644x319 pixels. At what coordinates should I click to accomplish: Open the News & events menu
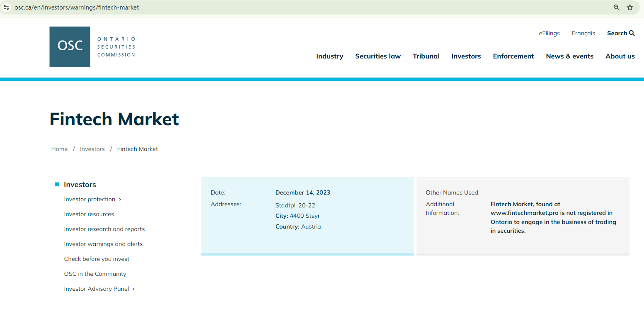pyautogui.click(x=570, y=56)
